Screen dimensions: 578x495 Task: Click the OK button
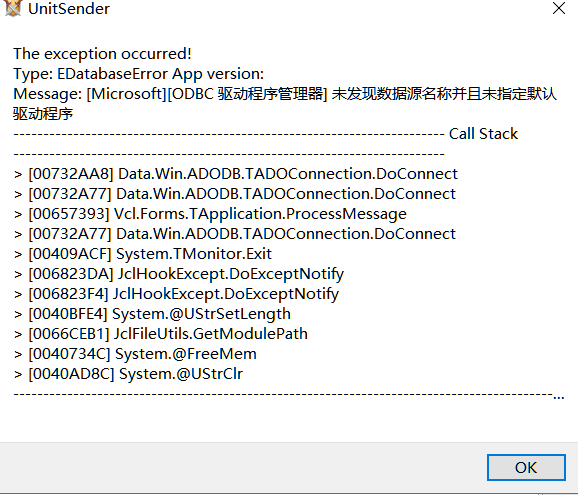click(526, 467)
